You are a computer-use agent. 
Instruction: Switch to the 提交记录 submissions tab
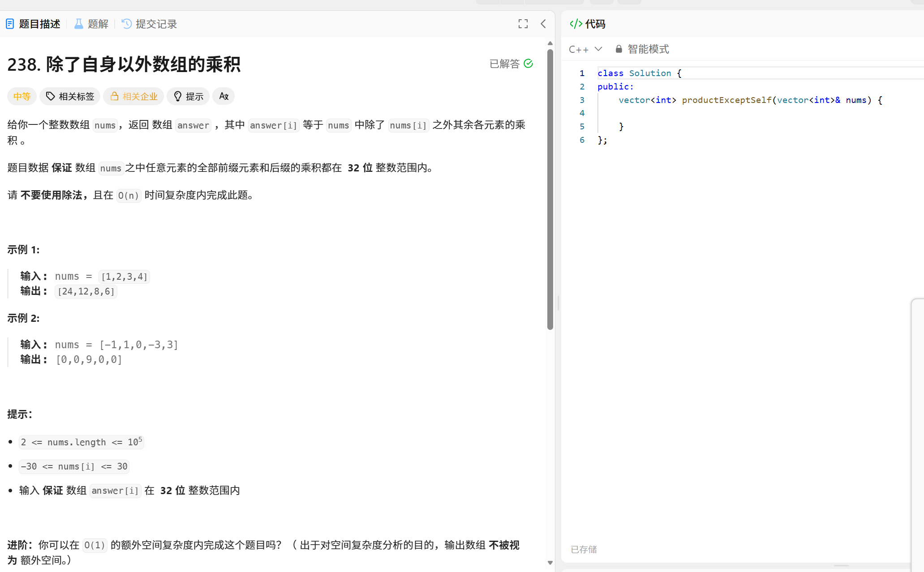(150, 24)
